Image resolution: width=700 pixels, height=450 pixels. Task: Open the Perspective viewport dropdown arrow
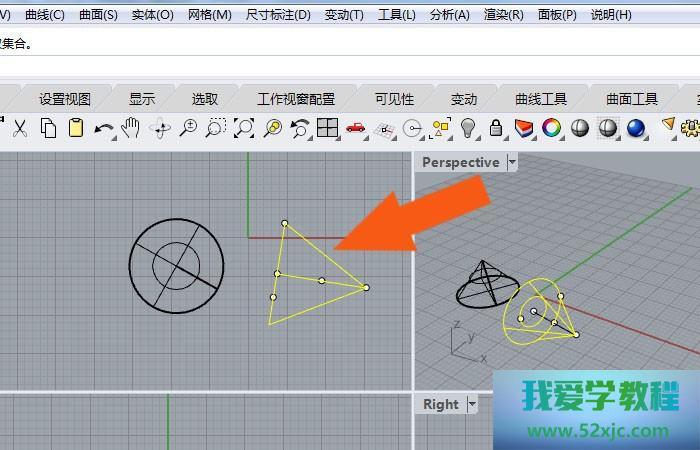pyautogui.click(x=512, y=162)
